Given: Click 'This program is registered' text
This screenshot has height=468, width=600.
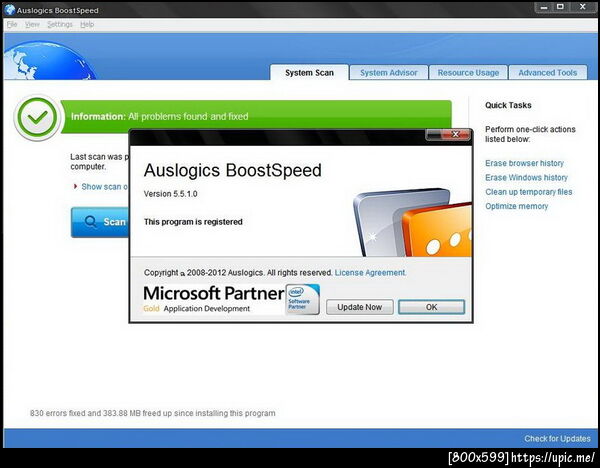Looking at the screenshot, I should coord(193,222).
